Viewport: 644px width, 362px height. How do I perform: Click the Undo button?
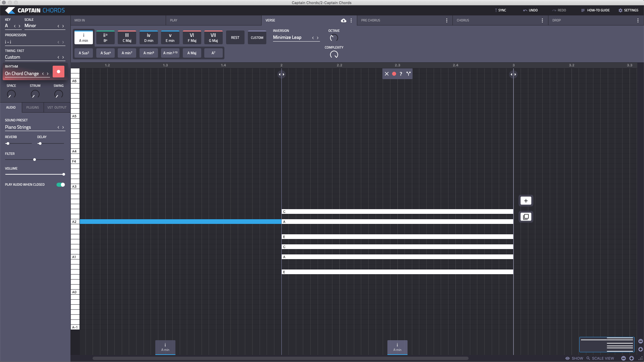(x=530, y=10)
